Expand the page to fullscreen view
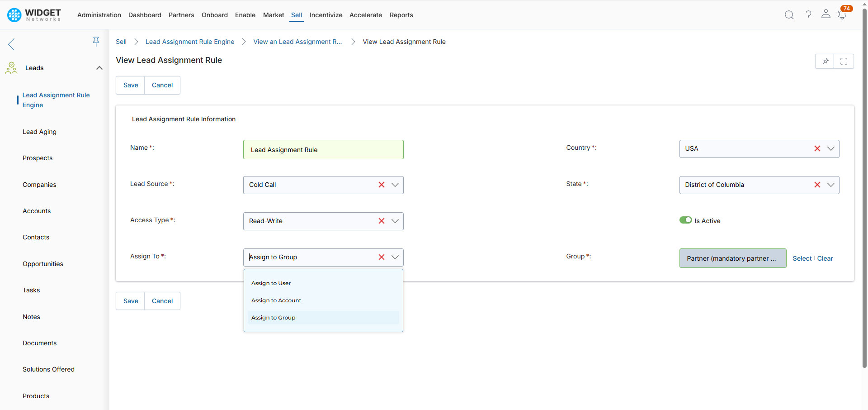Viewport: 868px width, 410px height. pyautogui.click(x=844, y=61)
